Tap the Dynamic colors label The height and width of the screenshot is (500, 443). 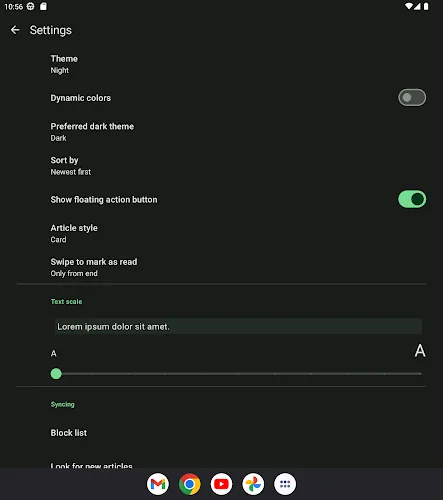81,98
